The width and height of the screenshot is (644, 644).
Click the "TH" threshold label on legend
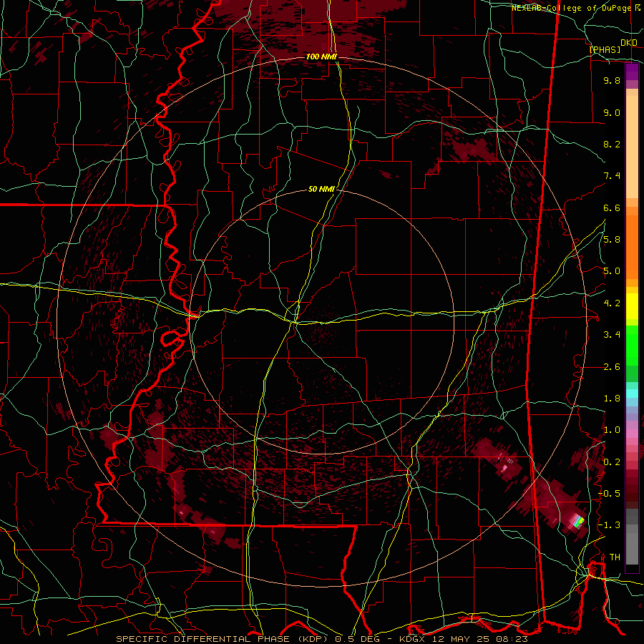click(x=615, y=557)
